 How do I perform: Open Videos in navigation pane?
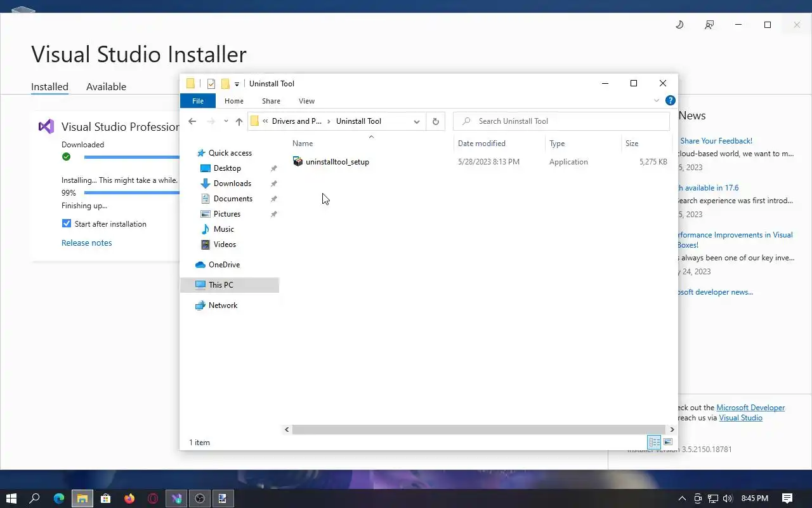pos(225,244)
